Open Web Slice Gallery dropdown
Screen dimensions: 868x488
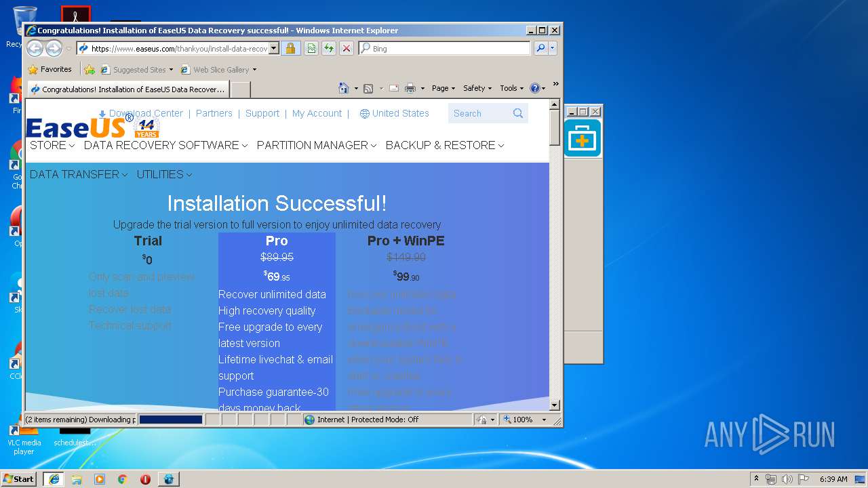[218, 69]
